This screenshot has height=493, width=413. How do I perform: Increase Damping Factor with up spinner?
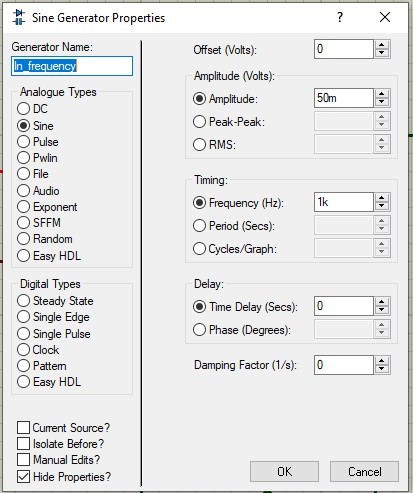point(382,361)
